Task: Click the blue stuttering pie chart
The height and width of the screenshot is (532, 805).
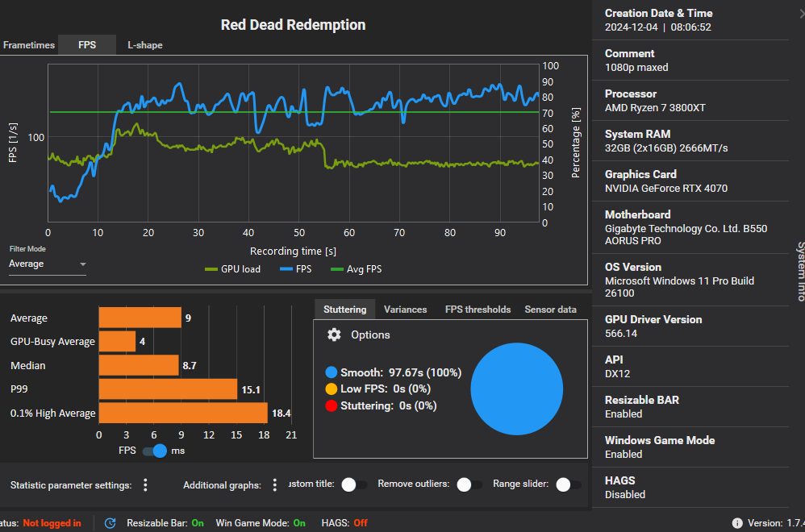Action: (516, 389)
